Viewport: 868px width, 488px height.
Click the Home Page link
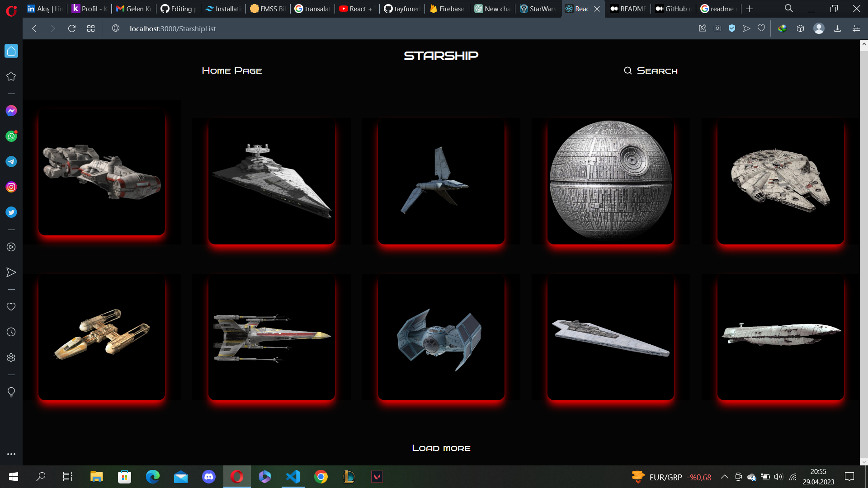click(x=232, y=71)
